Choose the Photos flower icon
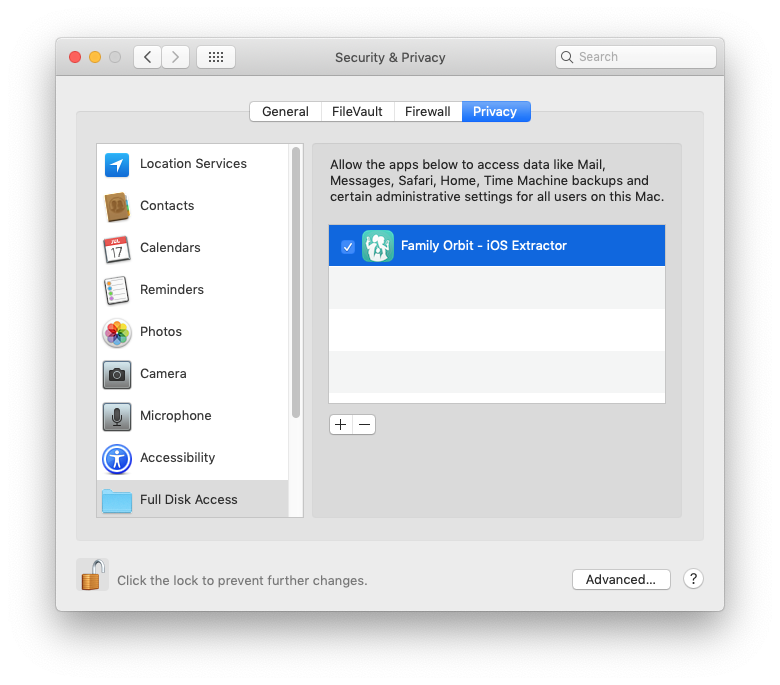The image size is (780, 685). point(117,332)
